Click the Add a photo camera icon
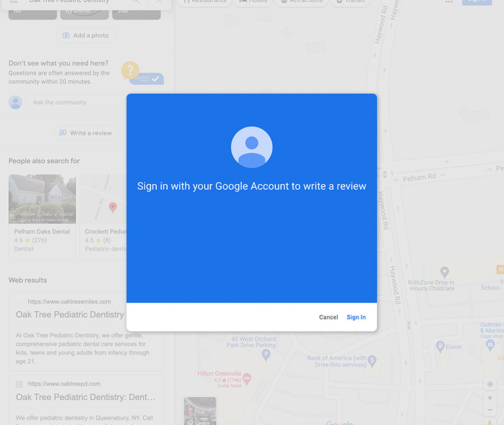 point(66,35)
